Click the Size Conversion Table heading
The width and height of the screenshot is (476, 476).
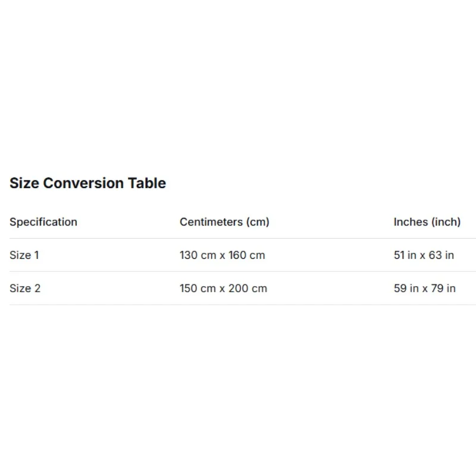(x=87, y=183)
